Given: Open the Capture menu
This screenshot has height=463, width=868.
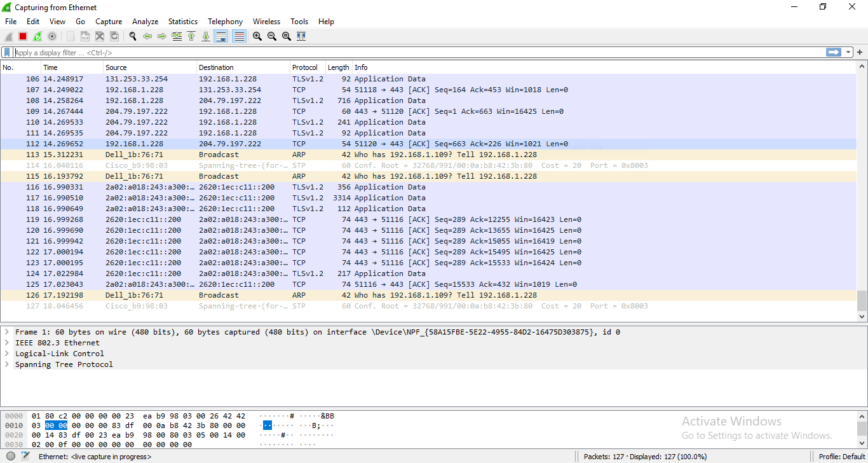Looking at the screenshot, I should click(109, 22).
